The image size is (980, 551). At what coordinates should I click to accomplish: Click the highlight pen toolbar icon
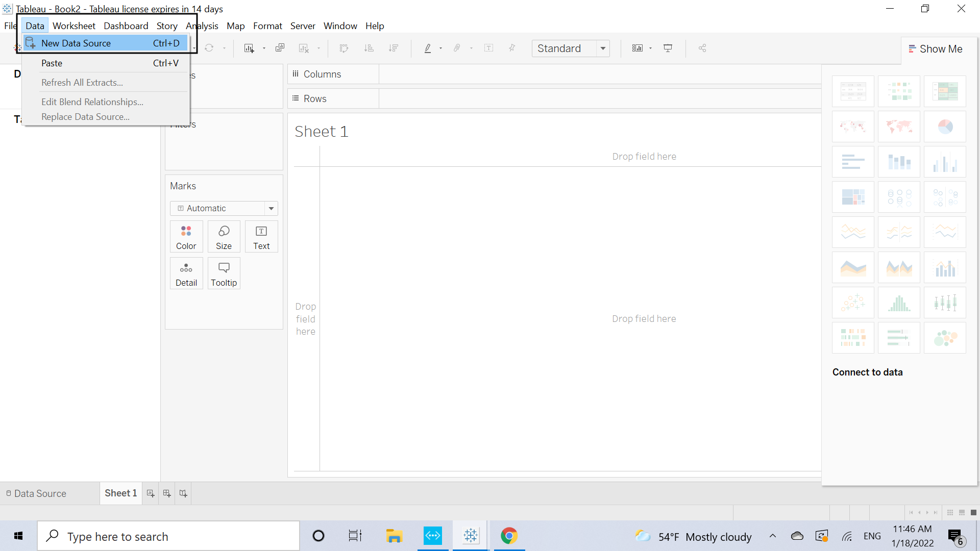pyautogui.click(x=428, y=48)
